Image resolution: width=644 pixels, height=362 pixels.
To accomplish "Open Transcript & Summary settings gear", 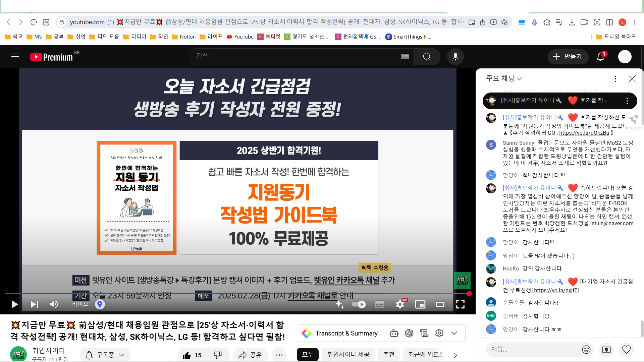I will coord(439,333).
